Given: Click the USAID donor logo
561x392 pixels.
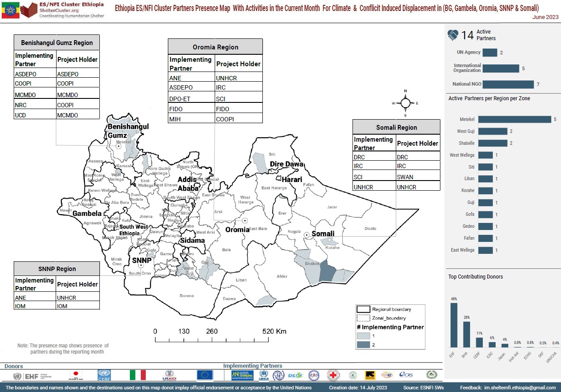Looking at the screenshot, I should (x=169, y=375).
